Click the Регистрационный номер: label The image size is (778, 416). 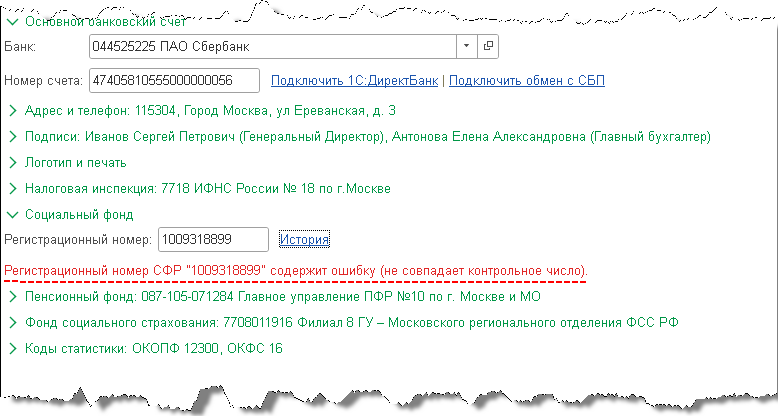pos(78,240)
